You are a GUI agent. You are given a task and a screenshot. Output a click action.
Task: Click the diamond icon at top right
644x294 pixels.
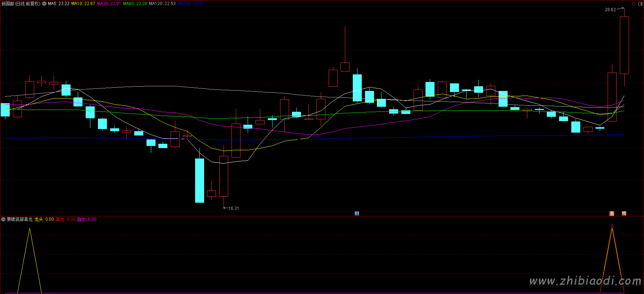[x=634, y=4]
